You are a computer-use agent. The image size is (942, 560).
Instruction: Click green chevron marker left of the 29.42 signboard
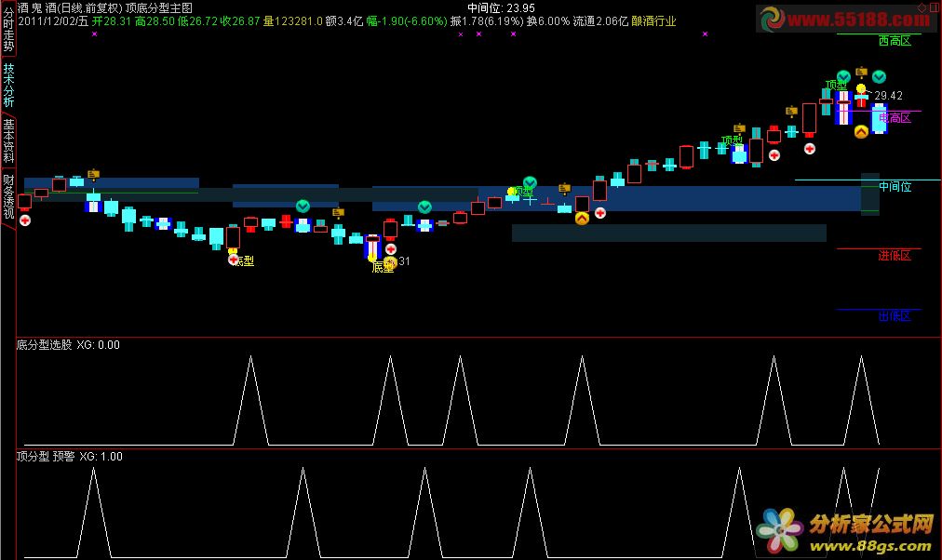point(843,76)
